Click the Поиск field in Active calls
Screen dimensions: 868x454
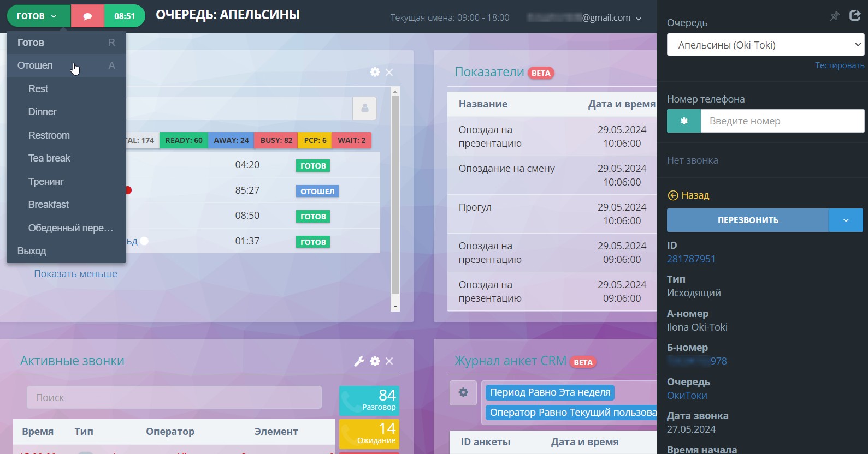tap(174, 398)
